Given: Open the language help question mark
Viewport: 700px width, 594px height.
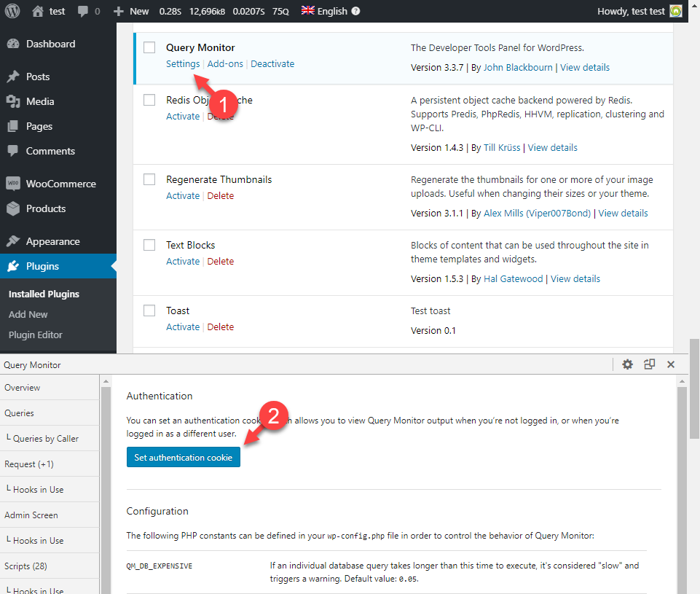Looking at the screenshot, I should pos(355,11).
